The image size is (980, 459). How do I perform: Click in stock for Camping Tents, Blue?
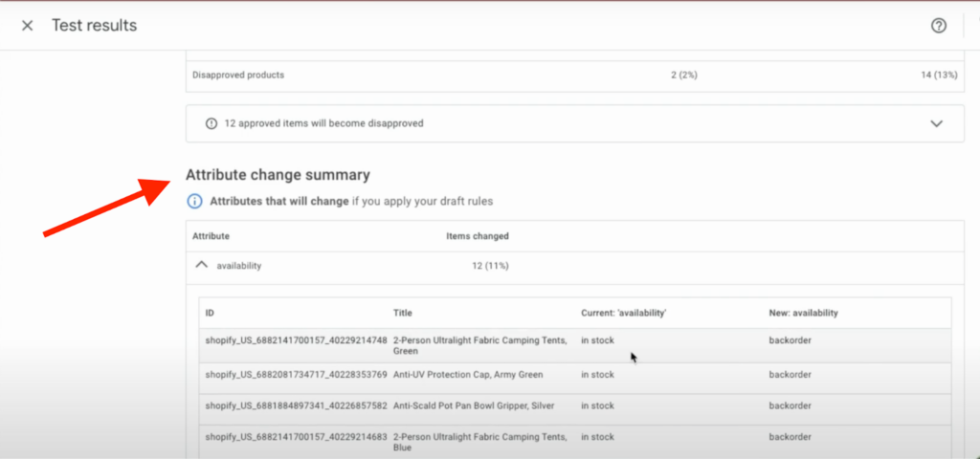click(597, 436)
